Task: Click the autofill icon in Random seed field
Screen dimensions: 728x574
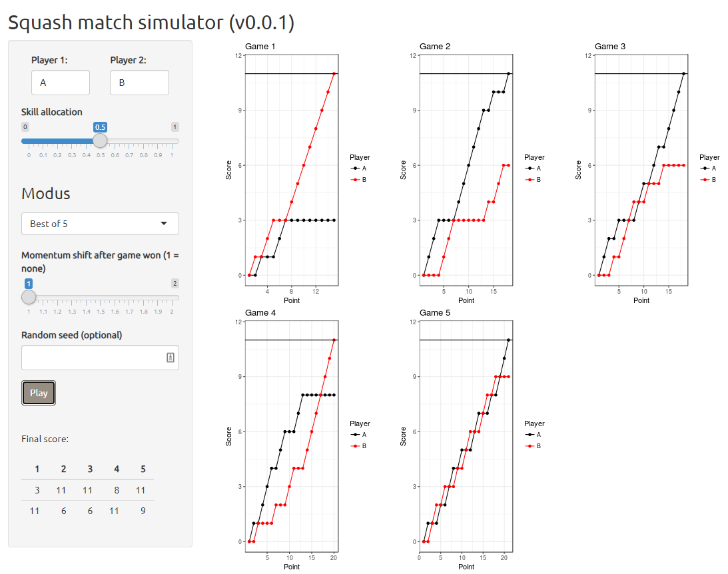Action: pos(170,358)
